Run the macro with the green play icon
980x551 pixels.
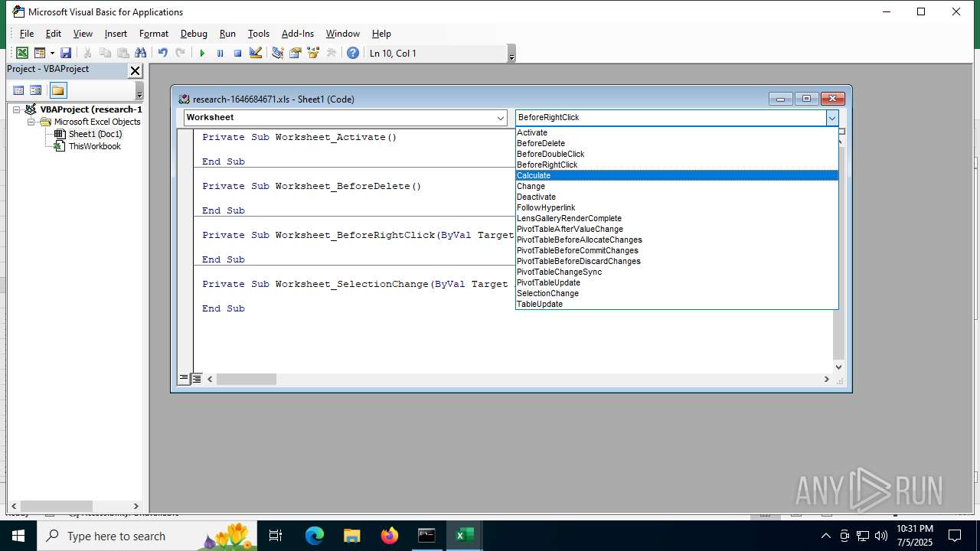(202, 53)
